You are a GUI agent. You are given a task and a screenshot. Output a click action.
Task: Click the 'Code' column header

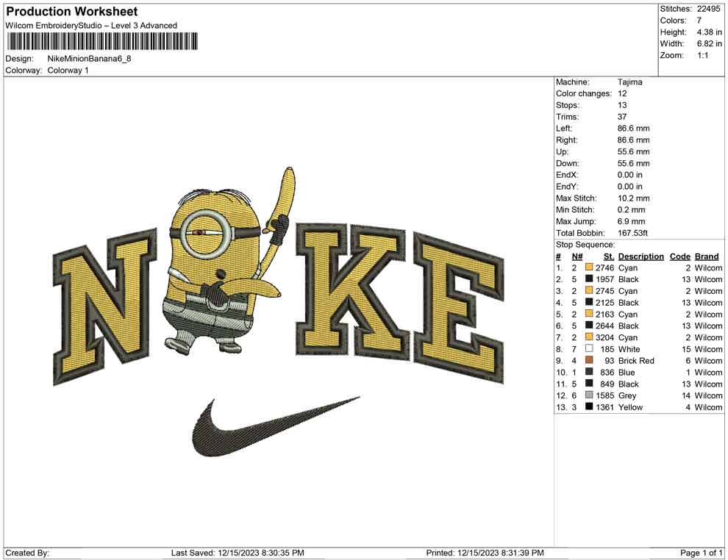679,256
